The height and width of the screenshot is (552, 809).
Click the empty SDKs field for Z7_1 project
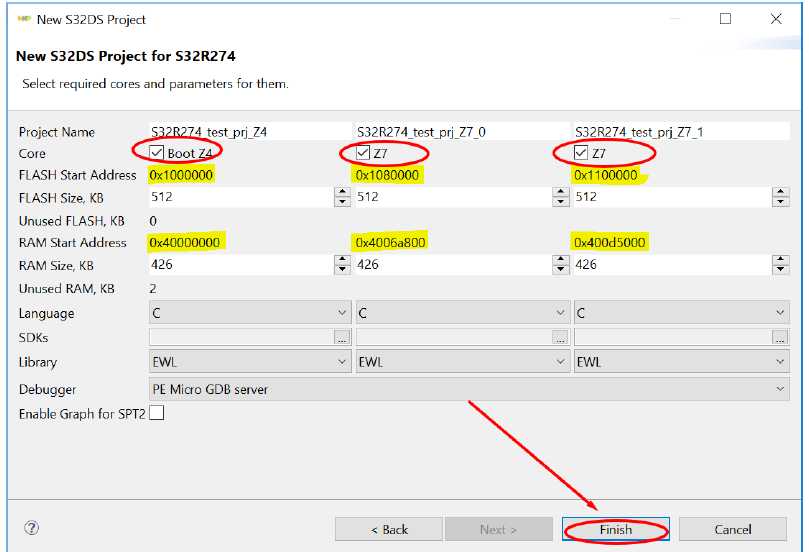(673, 337)
